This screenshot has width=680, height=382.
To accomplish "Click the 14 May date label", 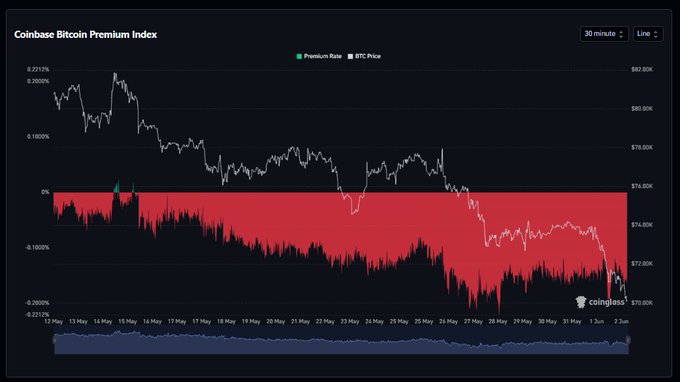I will click(103, 322).
